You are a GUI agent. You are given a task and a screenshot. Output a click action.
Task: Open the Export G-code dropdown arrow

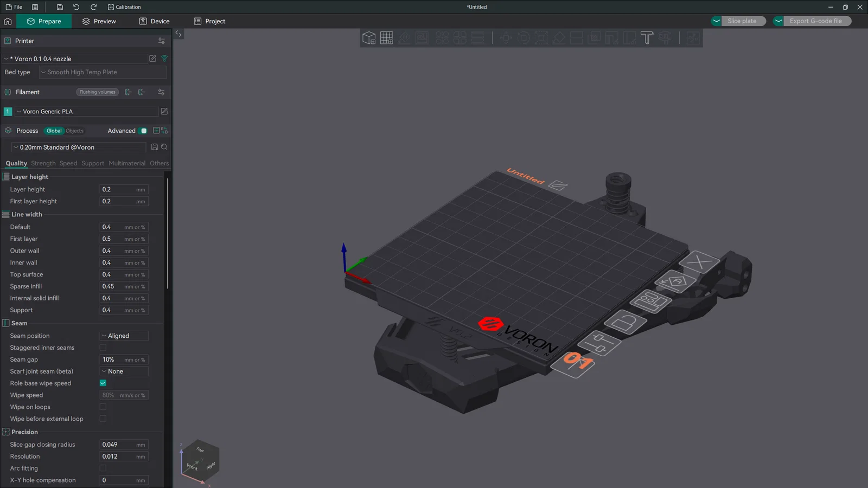[x=778, y=21]
